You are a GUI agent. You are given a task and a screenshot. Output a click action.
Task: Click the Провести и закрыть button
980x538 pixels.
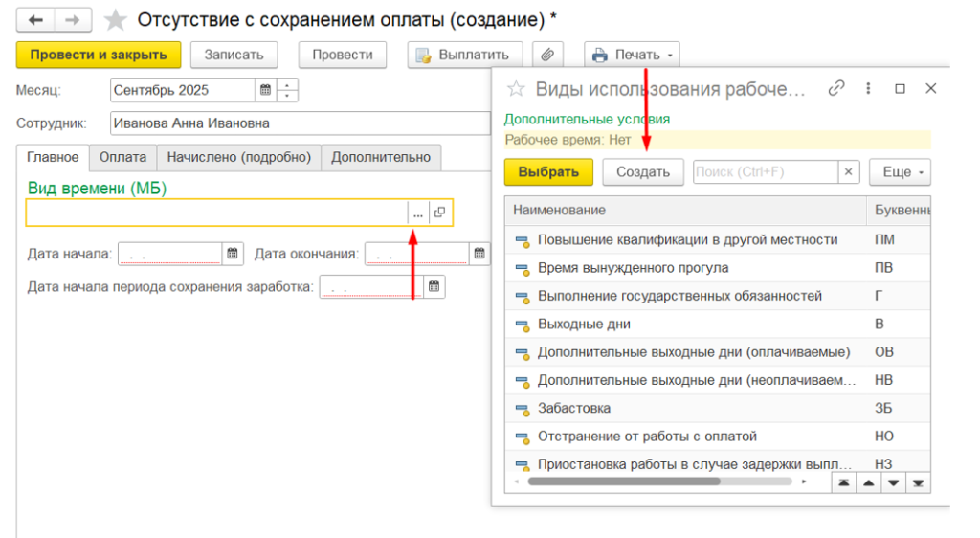click(x=98, y=55)
